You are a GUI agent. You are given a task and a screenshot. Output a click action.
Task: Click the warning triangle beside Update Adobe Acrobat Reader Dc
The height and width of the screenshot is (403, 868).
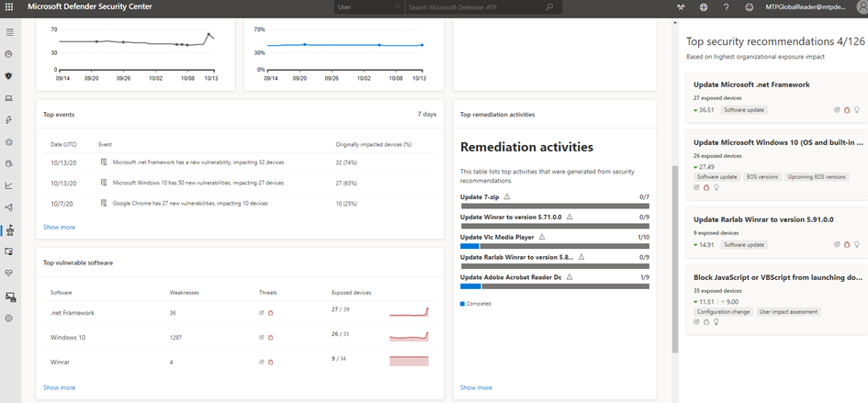coord(569,277)
